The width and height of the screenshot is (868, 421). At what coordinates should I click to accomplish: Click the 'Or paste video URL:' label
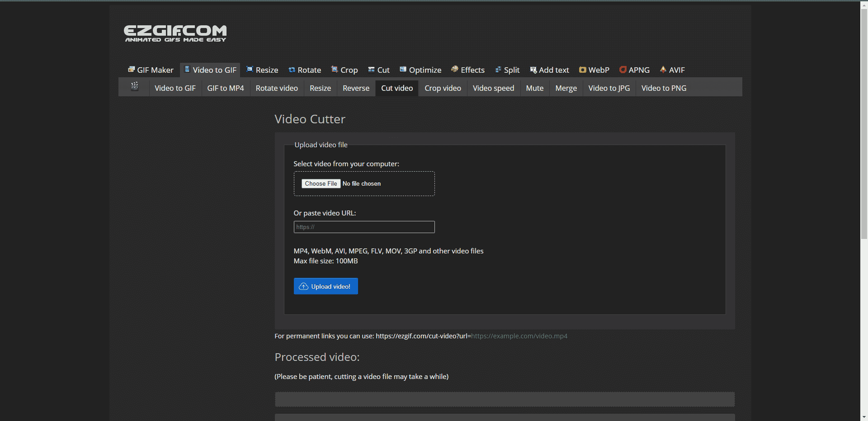[325, 213]
